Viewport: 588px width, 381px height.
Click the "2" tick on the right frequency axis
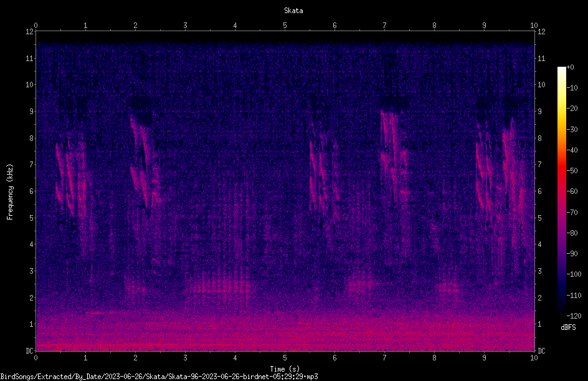click(x=539, y=297)
